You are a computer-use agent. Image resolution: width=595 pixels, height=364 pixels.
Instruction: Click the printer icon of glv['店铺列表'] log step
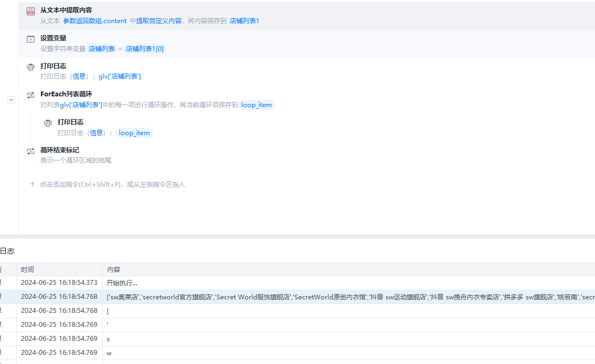click(x=31, y=67)
